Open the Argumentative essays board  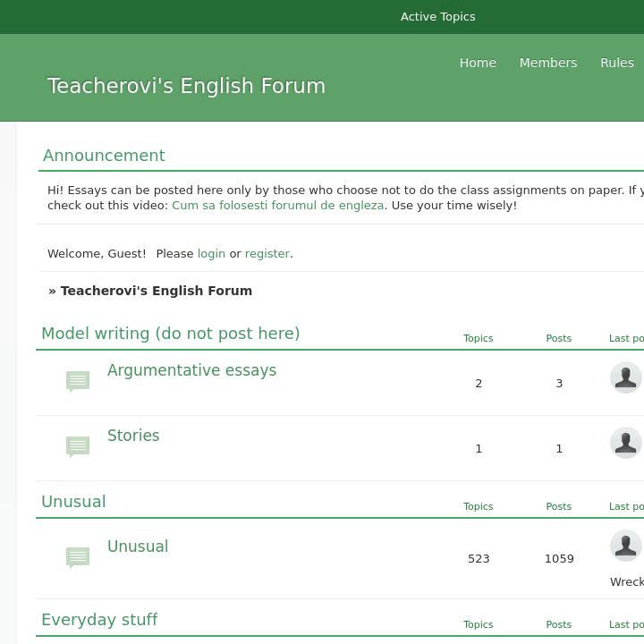pyautogui.click(x=191, y=370)
